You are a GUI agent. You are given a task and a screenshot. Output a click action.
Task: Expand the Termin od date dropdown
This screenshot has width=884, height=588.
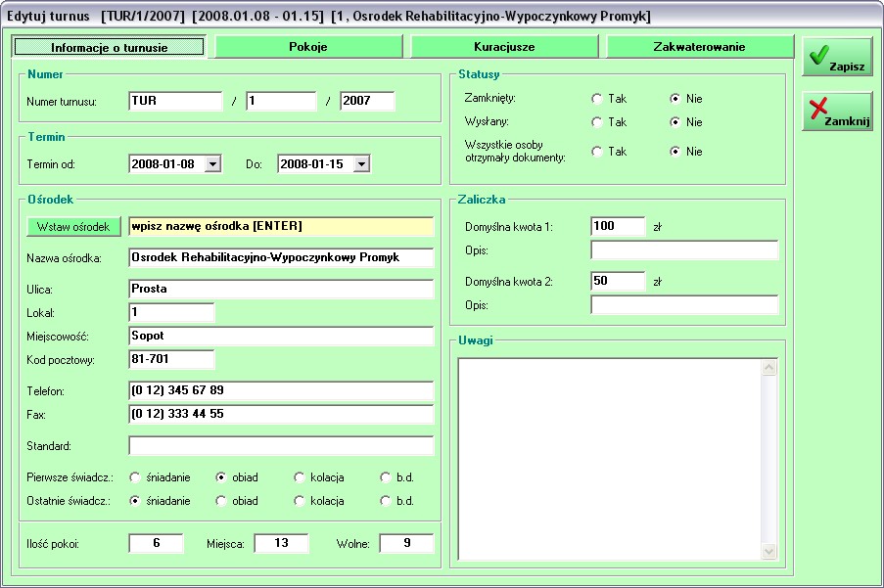213,164
